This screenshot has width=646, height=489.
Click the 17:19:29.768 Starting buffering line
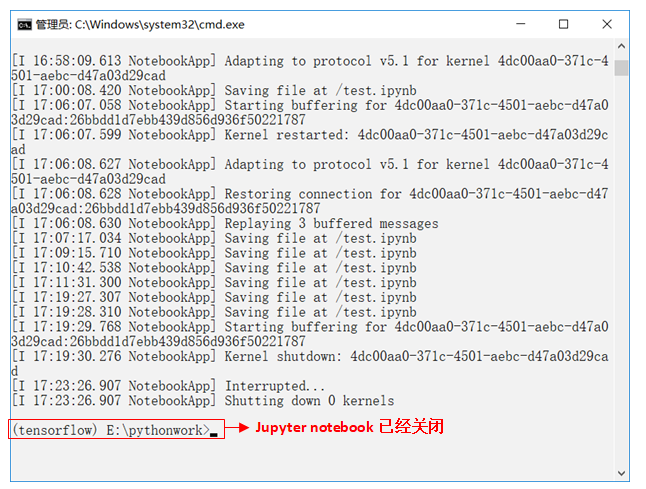coord(310,334)
